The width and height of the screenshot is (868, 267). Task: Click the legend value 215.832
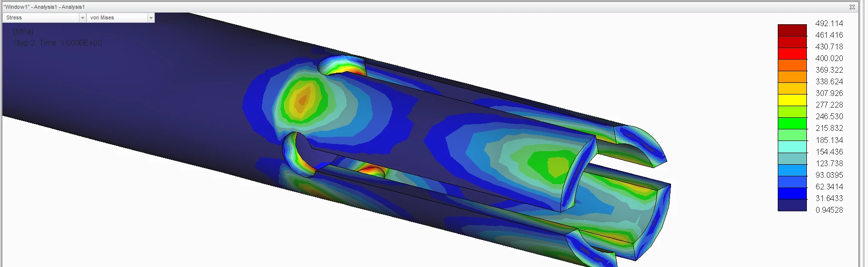(x=829, y=128)
